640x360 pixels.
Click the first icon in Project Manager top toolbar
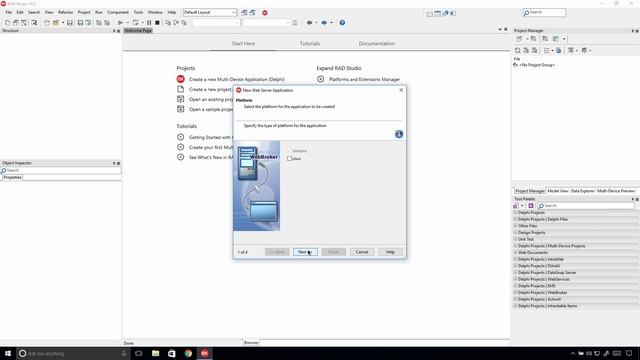519,39
